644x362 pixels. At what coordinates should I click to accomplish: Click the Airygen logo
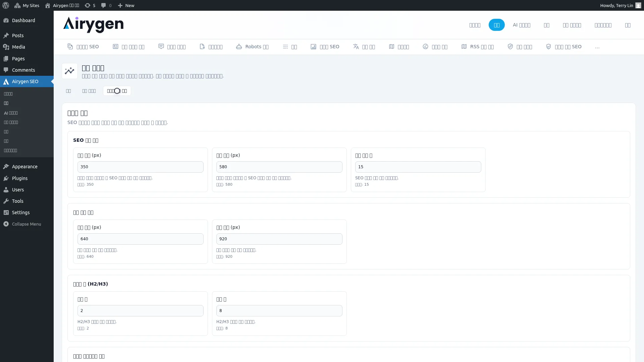(x=93, y=25)
